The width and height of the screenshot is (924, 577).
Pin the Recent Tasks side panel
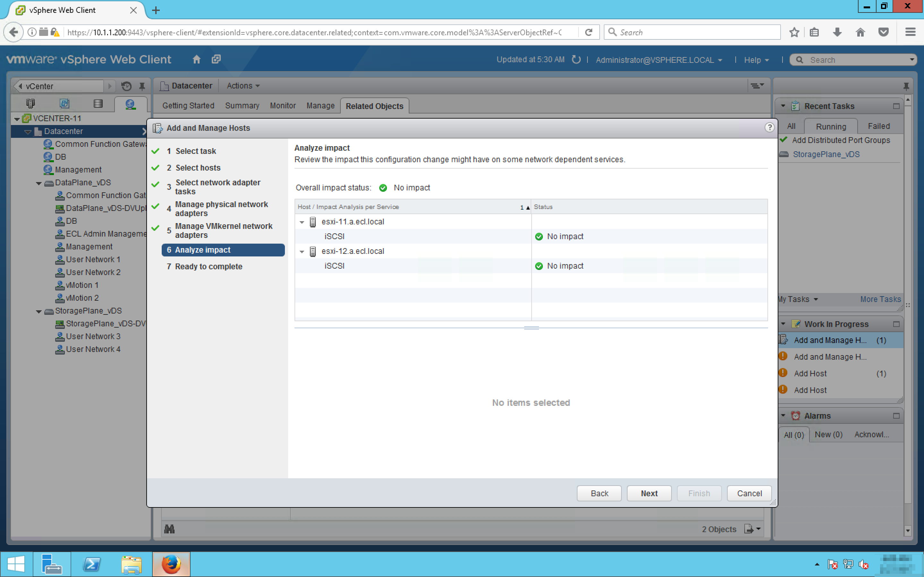[906, 86]
